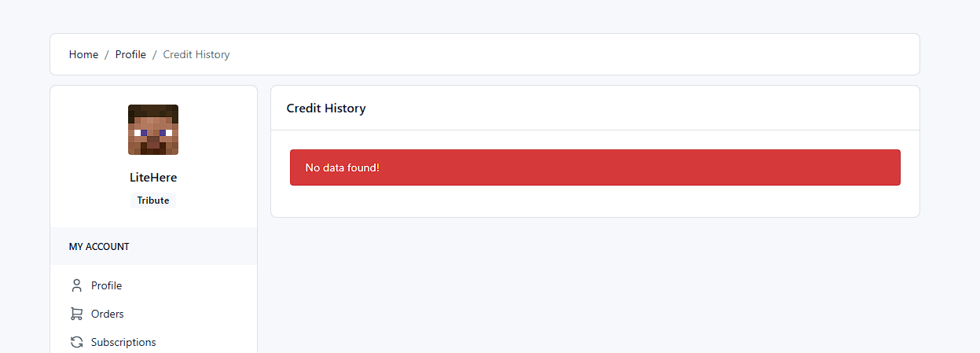
Task: Click the red No data found alert
Action: [595, 167]
